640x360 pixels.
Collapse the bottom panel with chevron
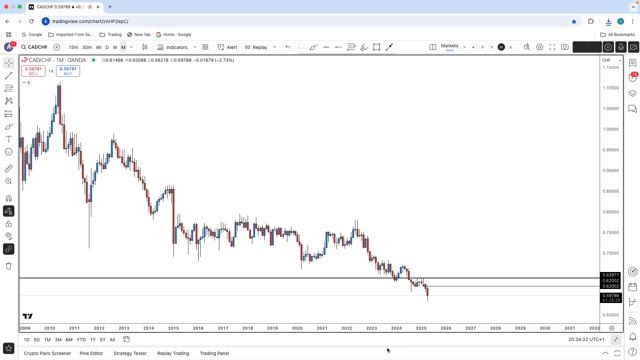coord(605,353)
